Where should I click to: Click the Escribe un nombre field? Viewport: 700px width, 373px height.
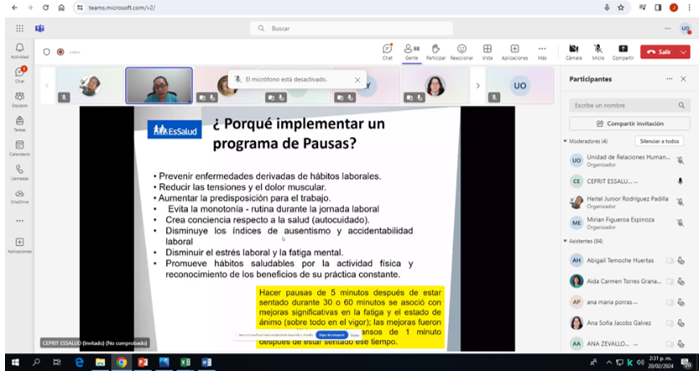click(629, 106)
